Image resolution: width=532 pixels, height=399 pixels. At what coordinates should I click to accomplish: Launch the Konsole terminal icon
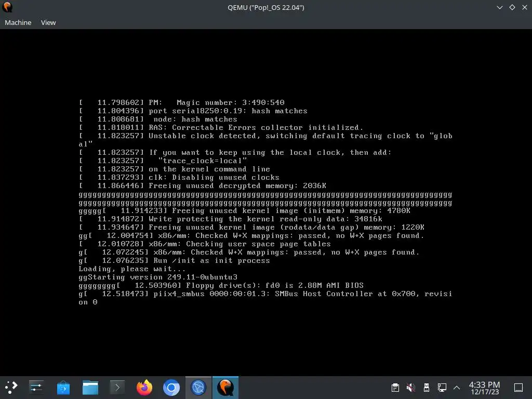[117, 388]
